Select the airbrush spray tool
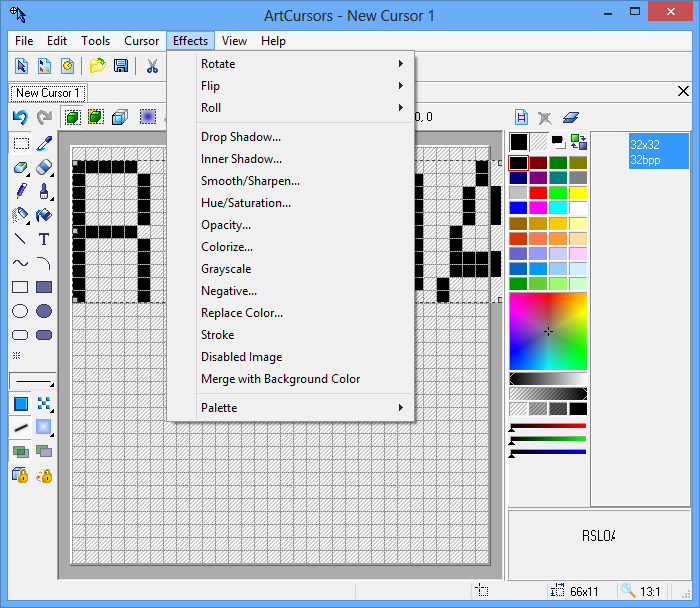The width and height of the screenshot is (700, 608). tap(21, 215)
